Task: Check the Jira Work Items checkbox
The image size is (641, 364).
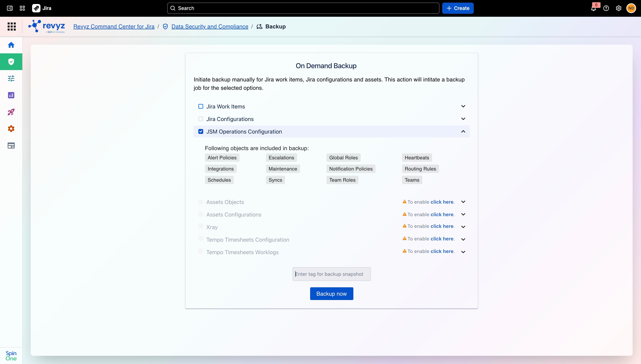Action: tap(201, 106)
